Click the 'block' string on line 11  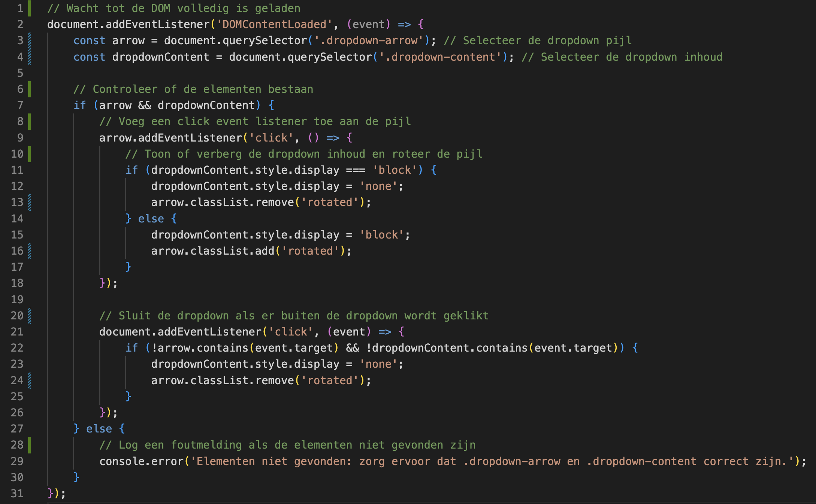395,170
